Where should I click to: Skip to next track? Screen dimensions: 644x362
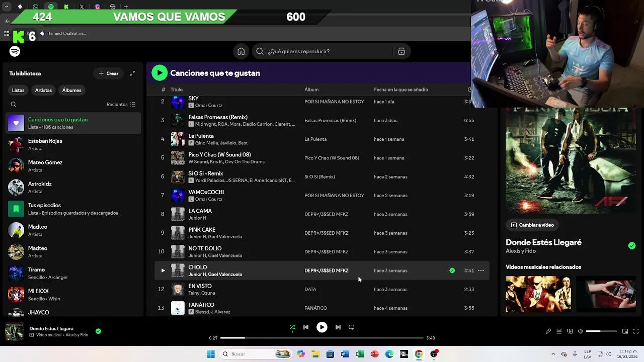click(x=338, y=327)
